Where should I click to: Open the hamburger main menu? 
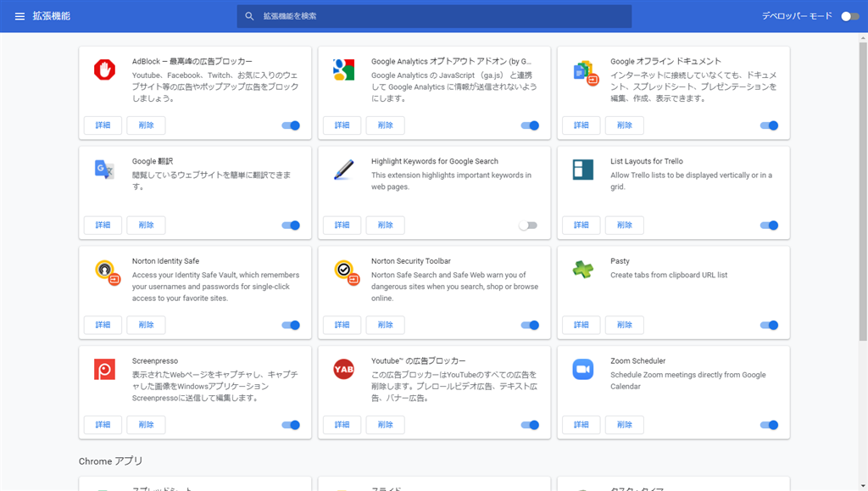pos(20,16)
